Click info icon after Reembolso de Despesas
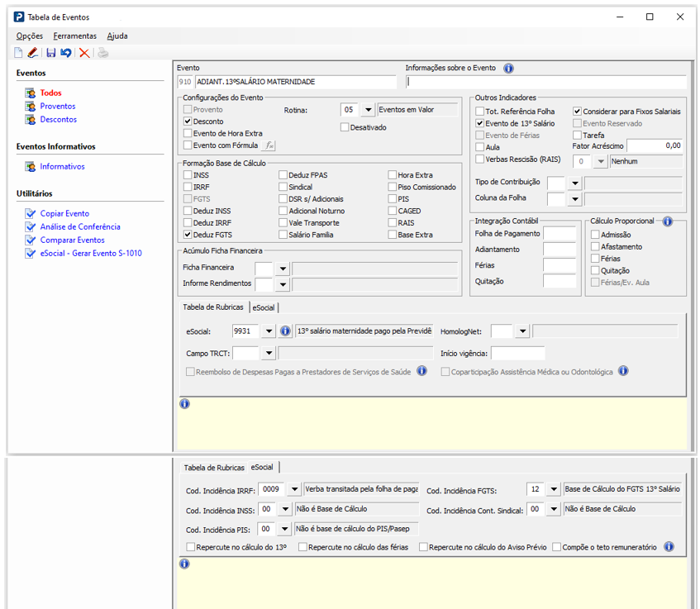The image size is (700, 609). 421,371
